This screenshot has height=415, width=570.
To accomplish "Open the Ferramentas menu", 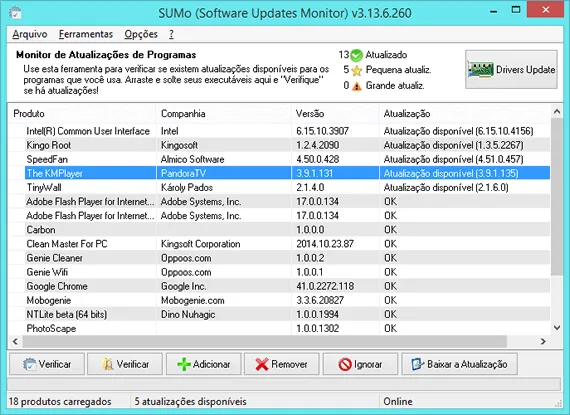I will 86,34.
